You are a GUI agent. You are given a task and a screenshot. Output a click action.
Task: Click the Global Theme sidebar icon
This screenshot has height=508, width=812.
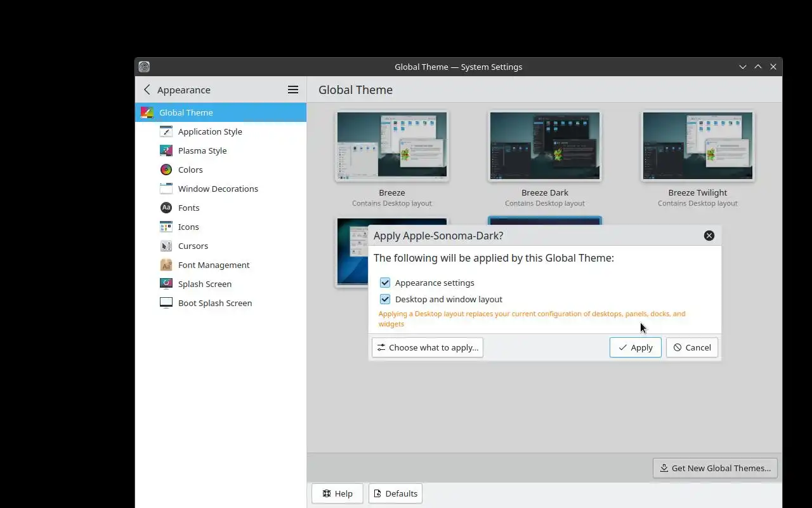[147, 112]
